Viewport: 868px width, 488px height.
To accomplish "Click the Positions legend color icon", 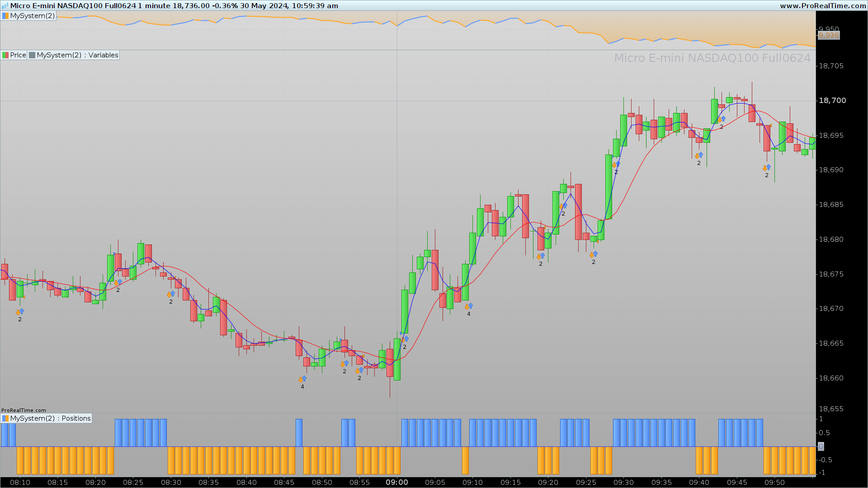I will pyautogui.click(x=5, y=418).
